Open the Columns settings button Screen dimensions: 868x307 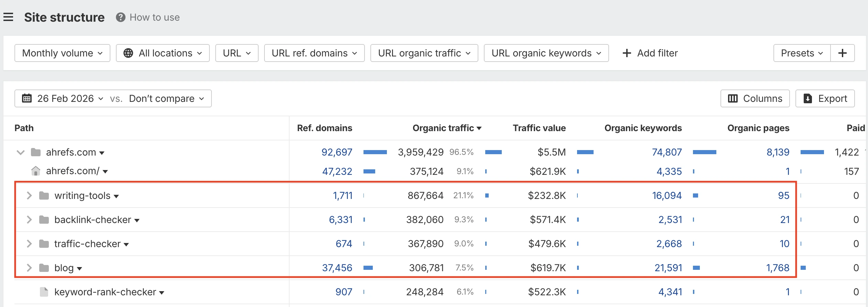point(755,98)
